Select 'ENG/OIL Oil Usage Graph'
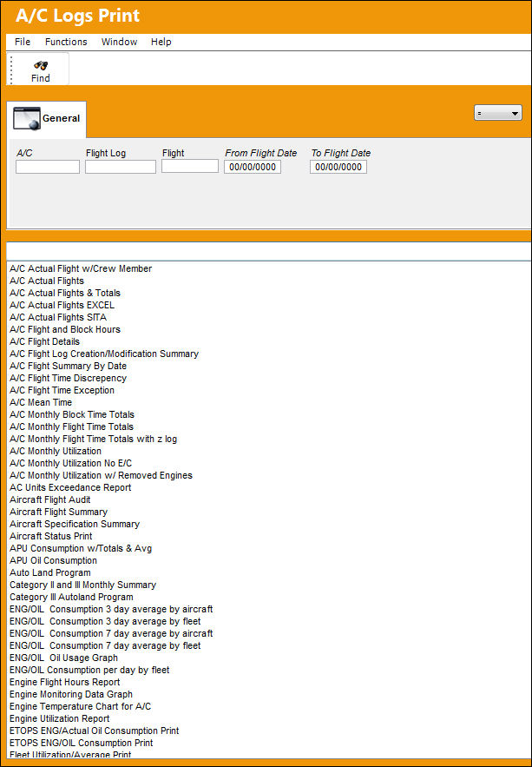 tap(63, 658)
